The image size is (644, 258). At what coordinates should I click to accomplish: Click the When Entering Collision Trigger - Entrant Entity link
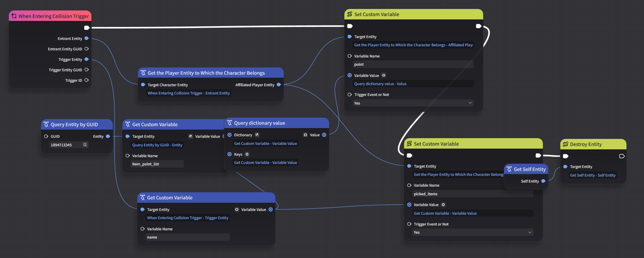(x=189, y=93)
